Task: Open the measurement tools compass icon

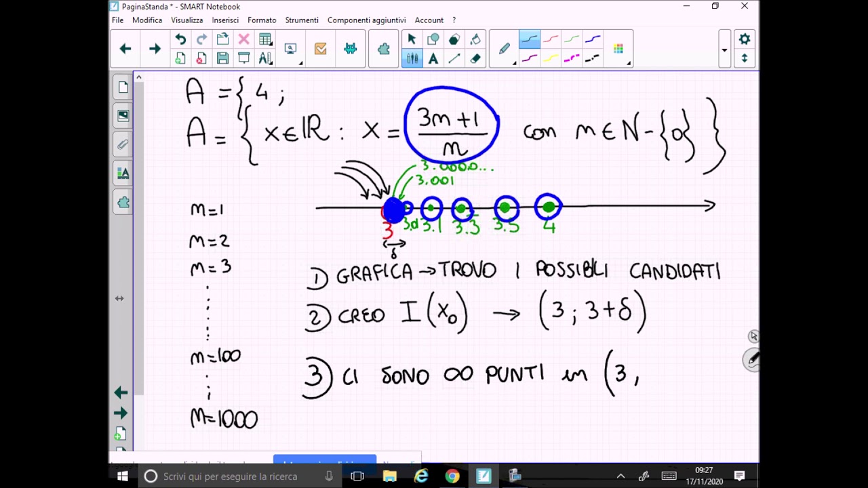Action: [265, 59]
